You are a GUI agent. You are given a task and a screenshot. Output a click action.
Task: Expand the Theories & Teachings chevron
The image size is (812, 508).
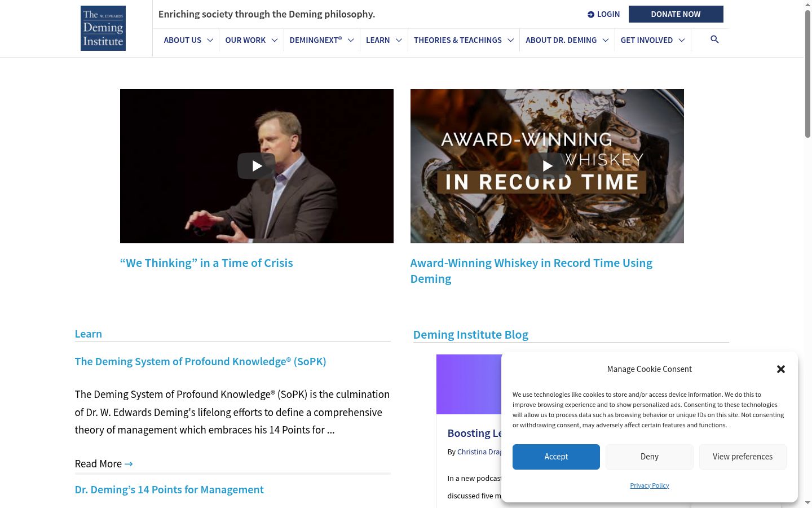(x=510, y=40)
